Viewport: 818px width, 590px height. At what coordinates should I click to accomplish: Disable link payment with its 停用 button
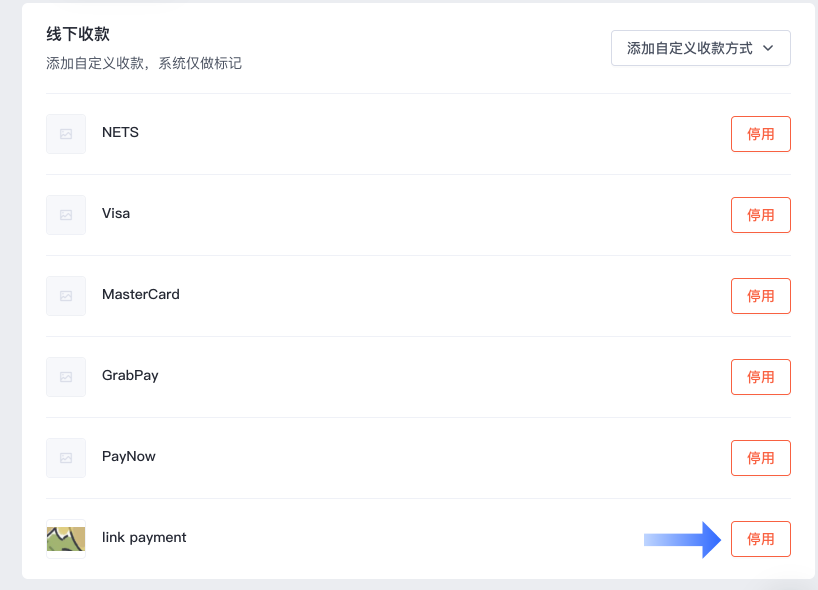click(761, 539)
